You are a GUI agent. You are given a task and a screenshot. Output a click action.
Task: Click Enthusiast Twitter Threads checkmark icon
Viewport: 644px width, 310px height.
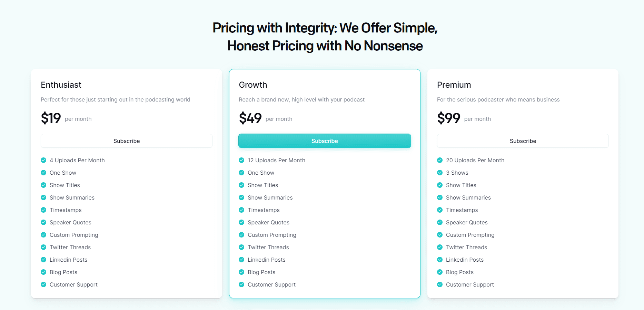[x=43, y=247]
